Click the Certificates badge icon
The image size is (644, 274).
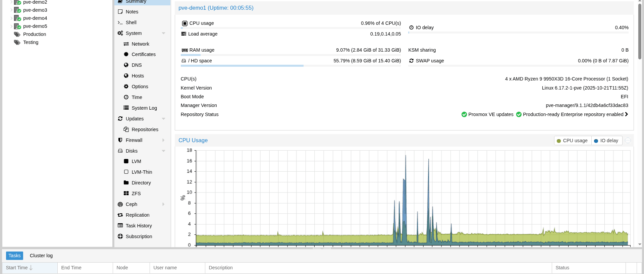pyautogui.click(x=126, y=54)
